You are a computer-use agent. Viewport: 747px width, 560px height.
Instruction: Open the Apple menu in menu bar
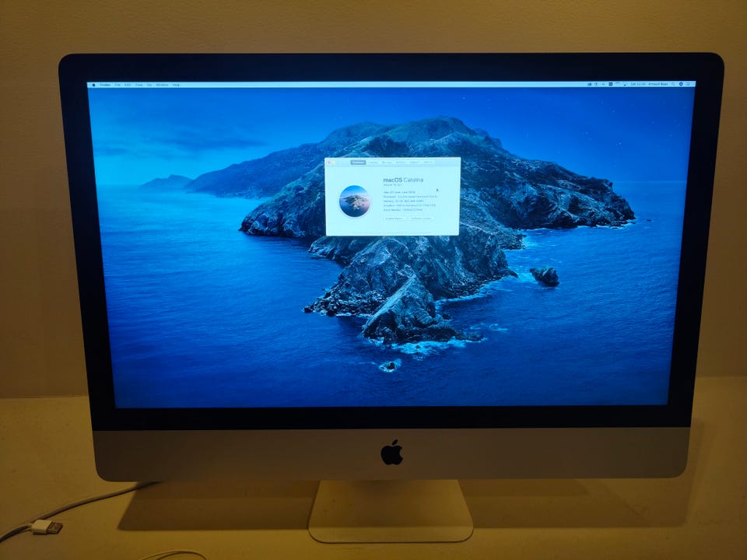tap(93, 84)
